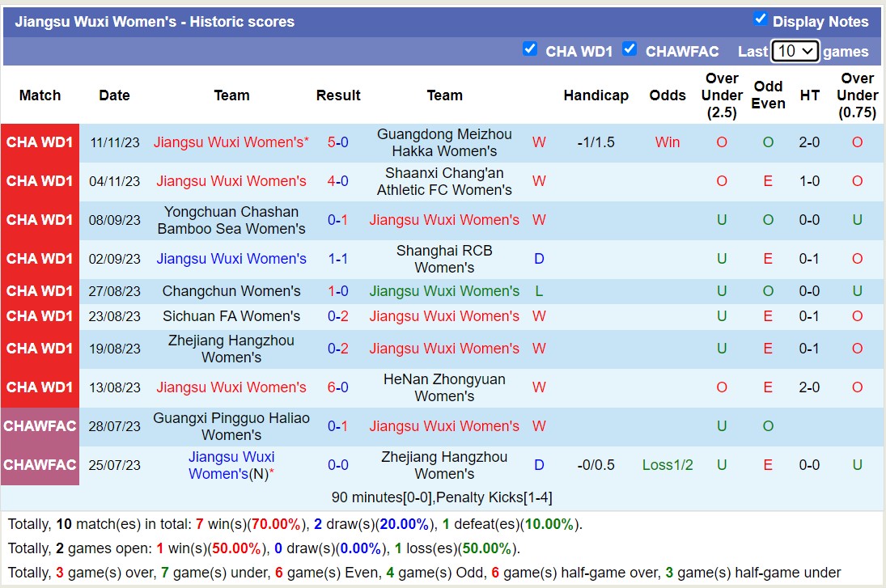Click Yongchuan Chashan Bamboo Sea Women's team
886x588 pixels.
tap(231, 220)
